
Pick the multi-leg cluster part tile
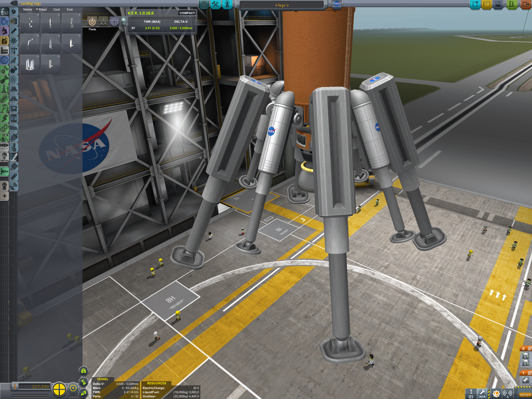pos(30,64)
